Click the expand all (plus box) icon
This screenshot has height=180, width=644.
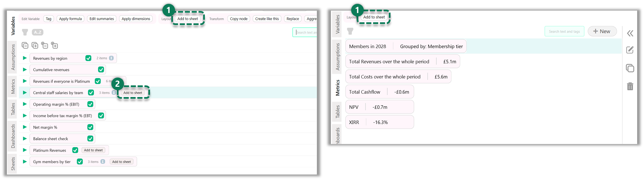point(35,45)
